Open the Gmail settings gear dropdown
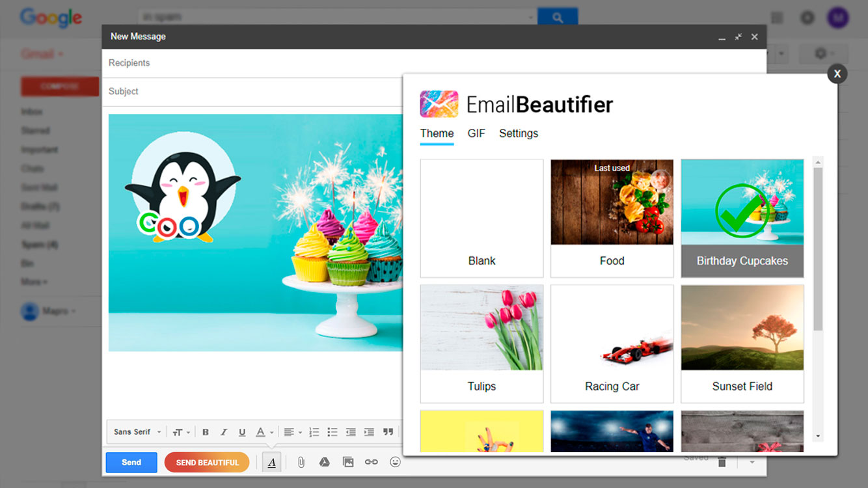Viewport: 868px width, 488px height. pos(822,53)
